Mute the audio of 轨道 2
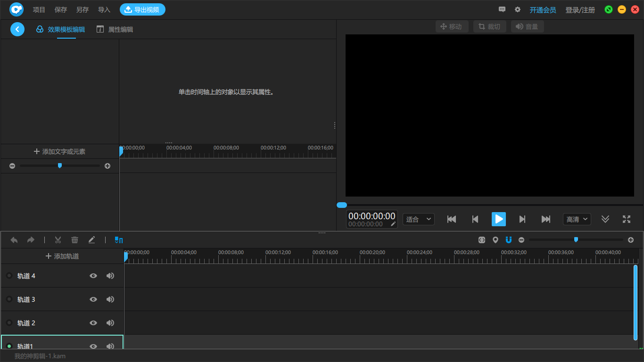The height and width of the screenshot is (362, 644). [x=110, y=323]
